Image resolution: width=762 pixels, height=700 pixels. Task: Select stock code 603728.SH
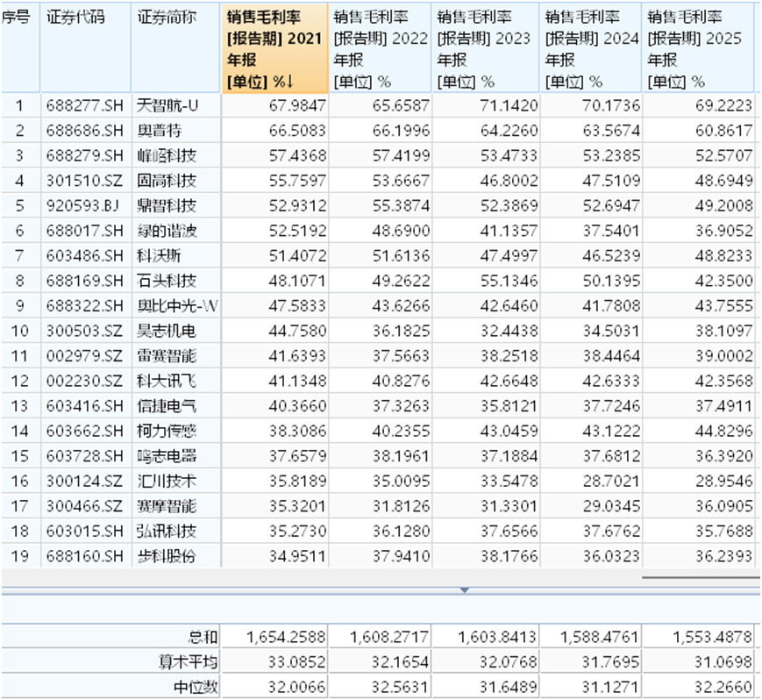[x=85, y=456]
